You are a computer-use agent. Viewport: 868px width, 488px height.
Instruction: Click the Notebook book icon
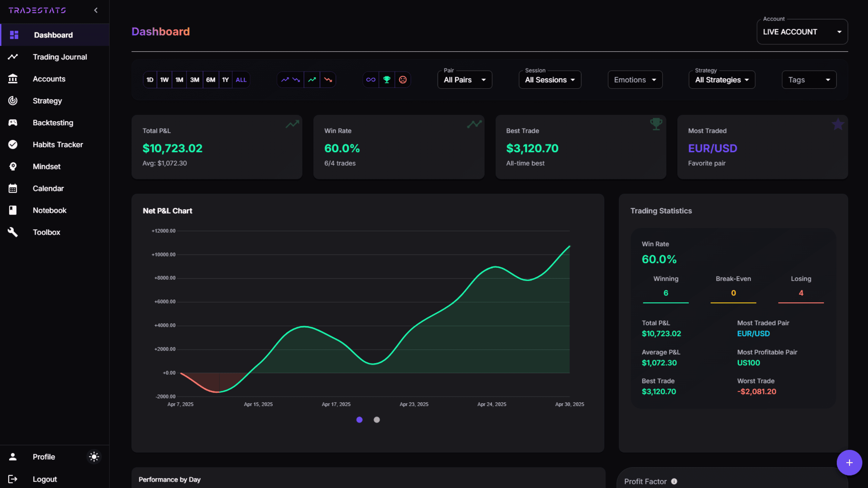pyautogui.click(x=13, y=210)
